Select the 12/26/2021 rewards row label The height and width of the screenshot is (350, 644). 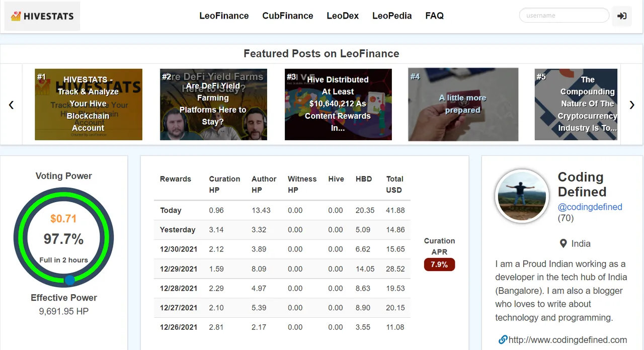(x=179, y=327)
